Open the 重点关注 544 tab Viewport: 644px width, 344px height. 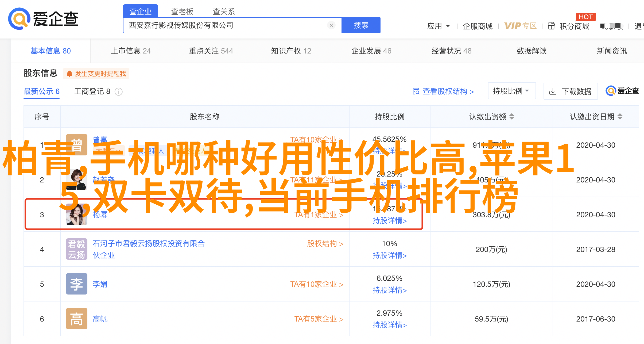[211, 51]
